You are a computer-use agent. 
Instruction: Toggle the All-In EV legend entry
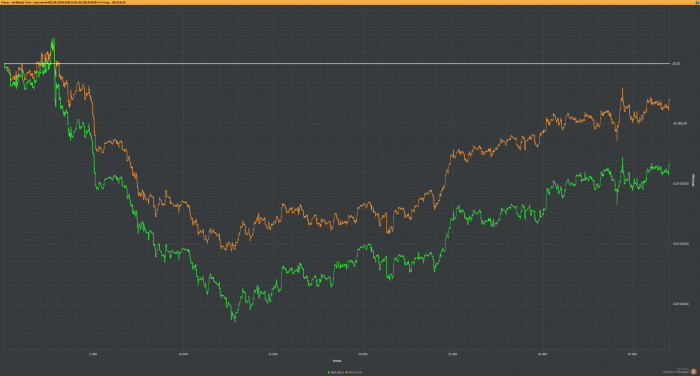click(x=354, y=372)
